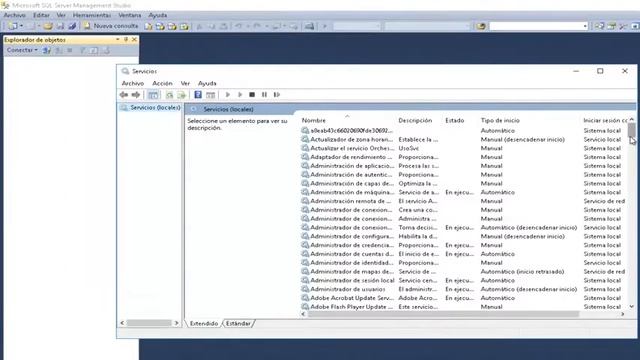Select the Administrador de sesión local service
This screenshot has width=640, height=360.
coord(464,280)
